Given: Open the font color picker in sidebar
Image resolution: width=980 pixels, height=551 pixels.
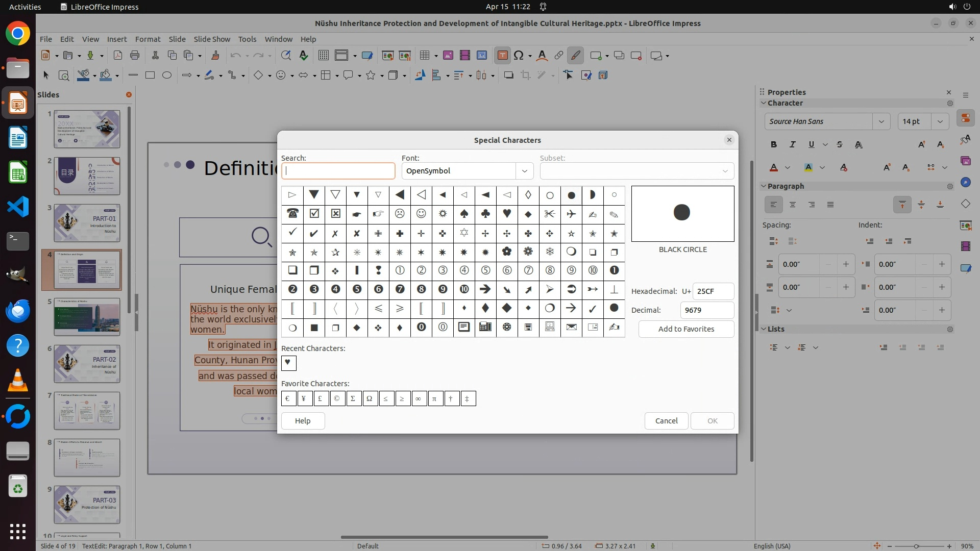Looking at the screenshot, I should coord(787,167).
